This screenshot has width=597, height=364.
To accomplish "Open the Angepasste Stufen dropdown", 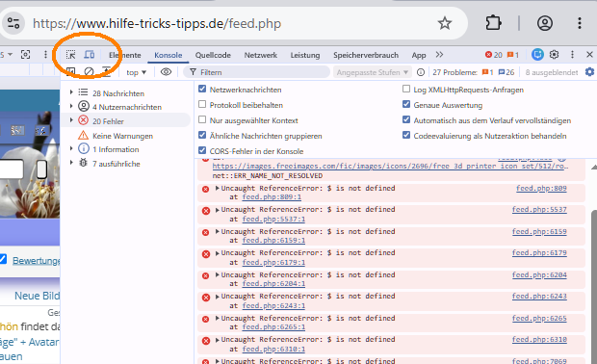I will 372,72.
